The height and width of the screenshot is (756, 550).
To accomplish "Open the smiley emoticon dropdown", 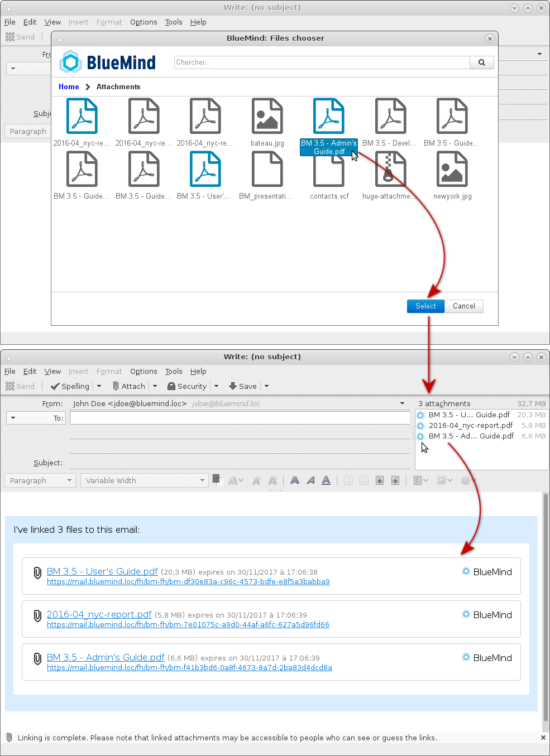I will pyautogui.click(x=468, y=480).
